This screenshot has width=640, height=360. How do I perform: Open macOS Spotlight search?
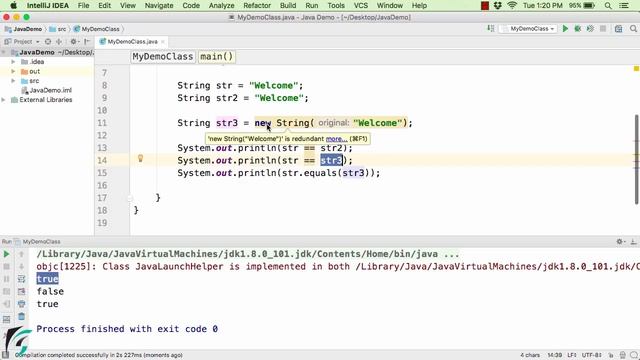point(608,6)
